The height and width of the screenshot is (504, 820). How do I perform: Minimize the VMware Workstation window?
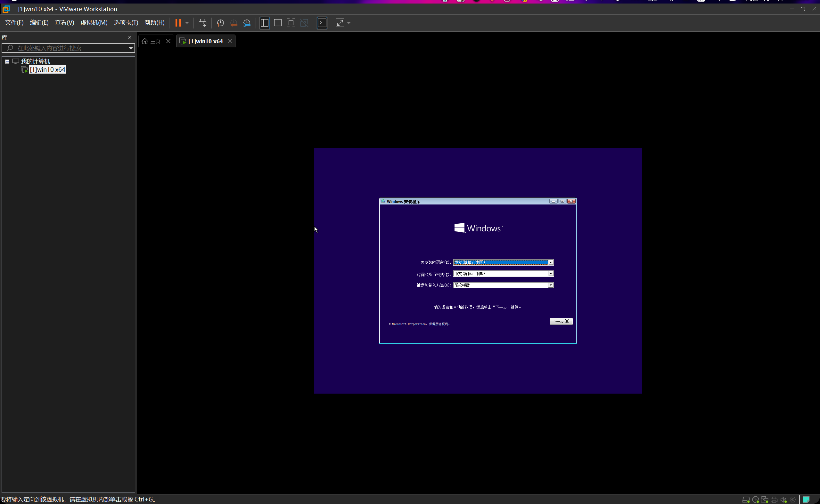791,9
